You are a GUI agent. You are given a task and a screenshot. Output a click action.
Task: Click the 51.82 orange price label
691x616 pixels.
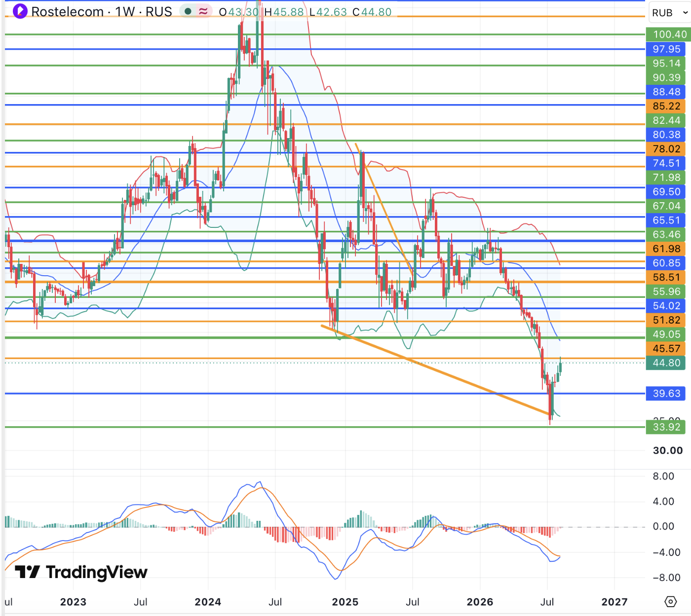point(666,321)
